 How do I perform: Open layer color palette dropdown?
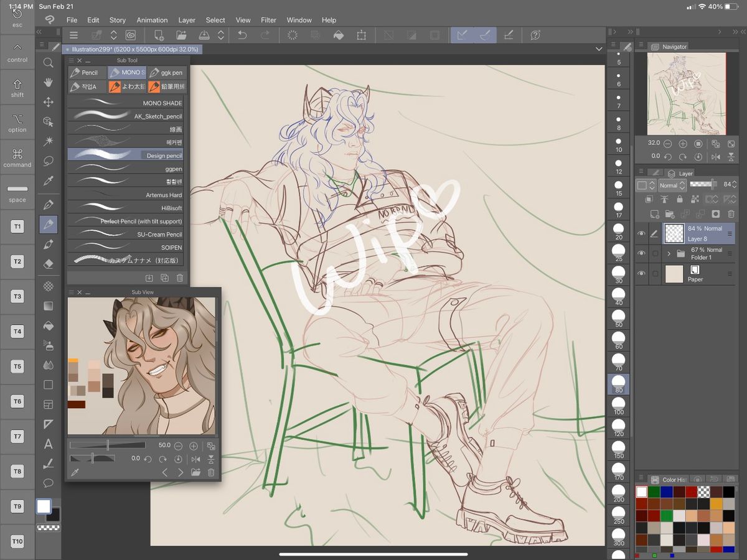[646, 185]
